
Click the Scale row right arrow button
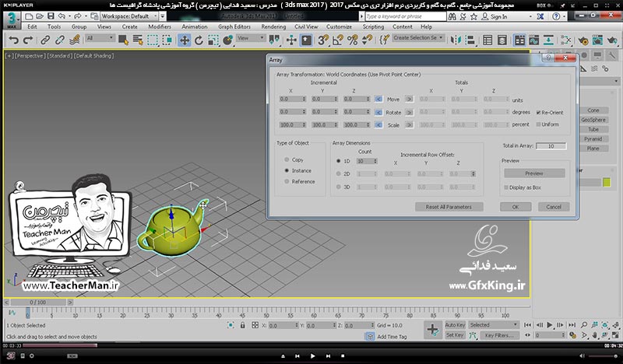410,124
